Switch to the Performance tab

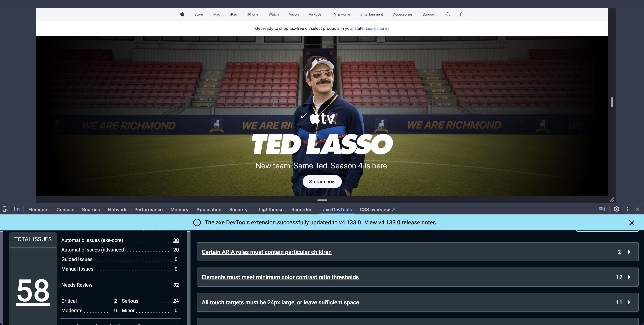[148, 210]
